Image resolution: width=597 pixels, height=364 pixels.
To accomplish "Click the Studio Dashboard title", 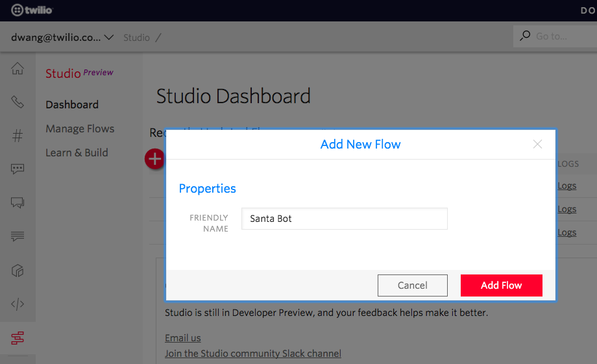I will pyautogui.click(x=234, y=96).
